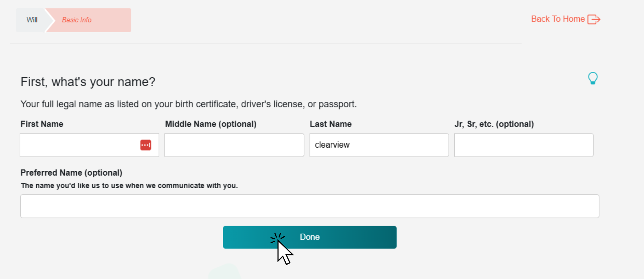The height and width of the screenshot is (279, 644).
Task: Click the Back To Home link text
Action: point(558,19)
